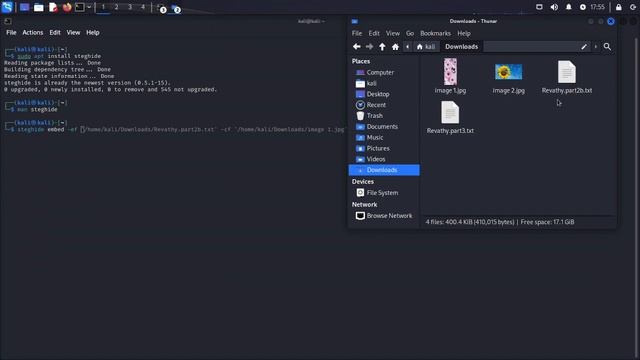Image resolution: width=640 pixels, height=360 pixels.
Task: Select Downloads in Places sidebar
Action: (384, 170)
